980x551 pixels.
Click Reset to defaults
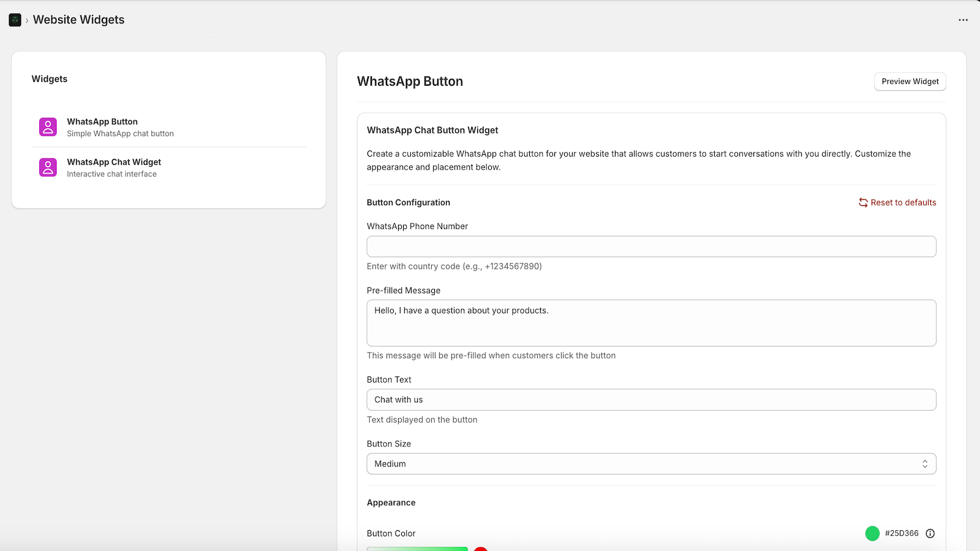point(903,202)
